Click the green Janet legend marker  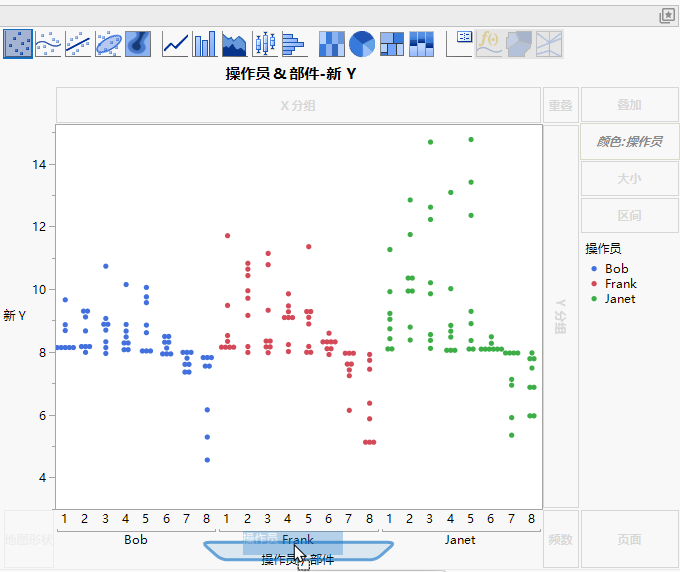594,298
